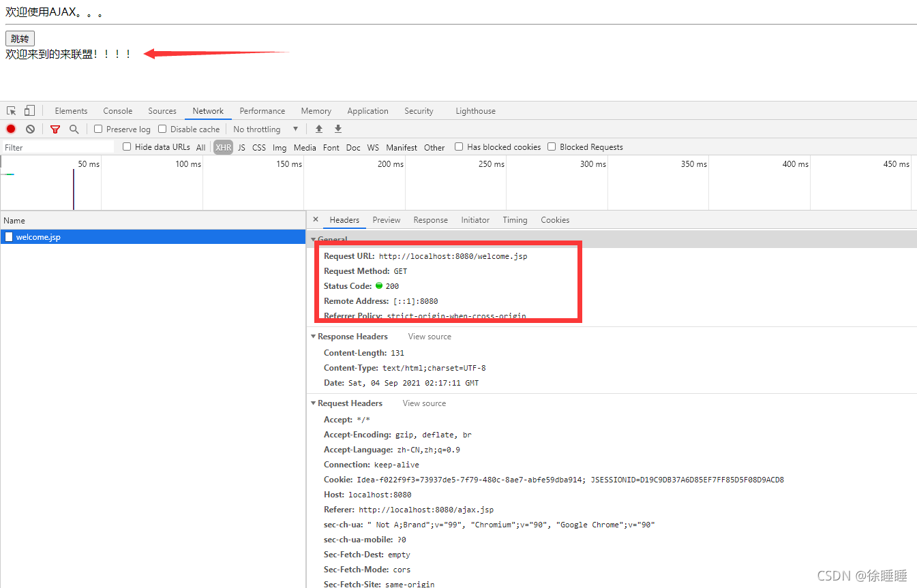This screenshot has height=588, width=917.
Task: Filter requests by Other
Action: click(434, 147)
